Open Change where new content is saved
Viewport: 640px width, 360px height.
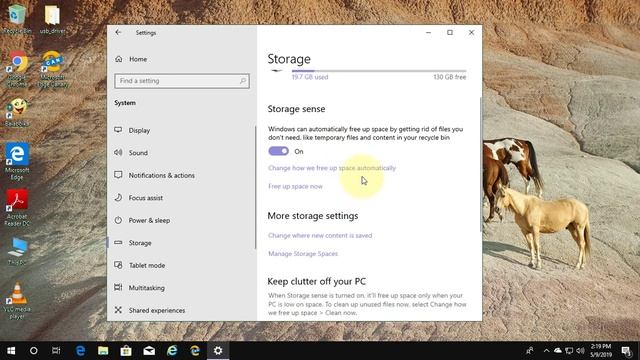pos(320,236)
